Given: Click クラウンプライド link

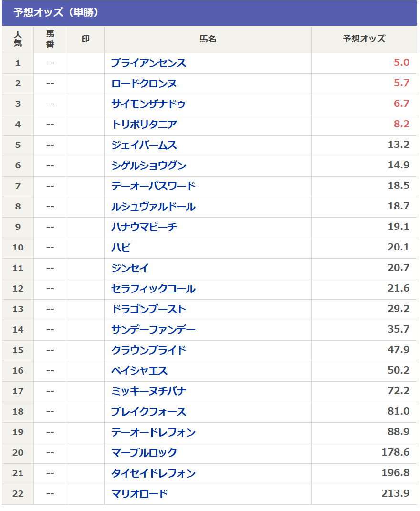Looking at the screenshot, I should (x=148, y=350).
